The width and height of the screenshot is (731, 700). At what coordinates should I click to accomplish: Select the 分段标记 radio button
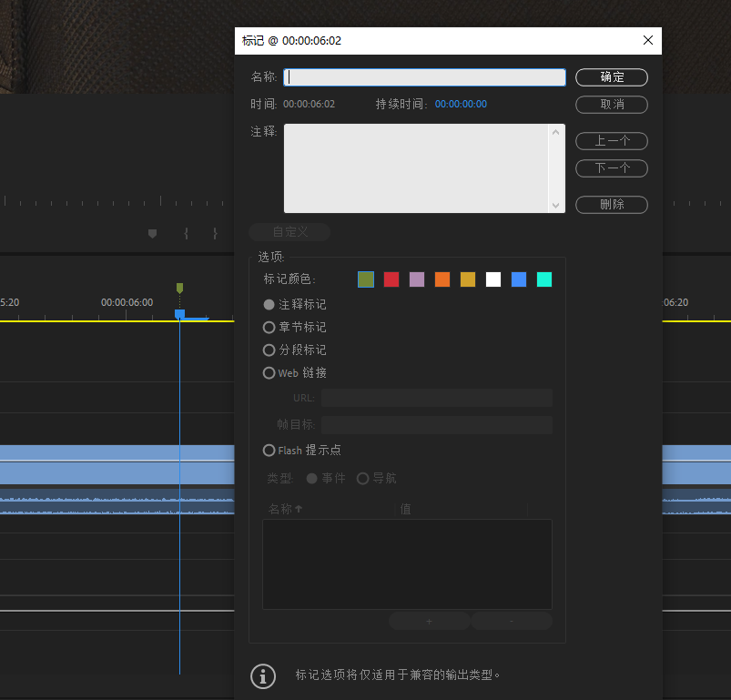click(269, 350)
